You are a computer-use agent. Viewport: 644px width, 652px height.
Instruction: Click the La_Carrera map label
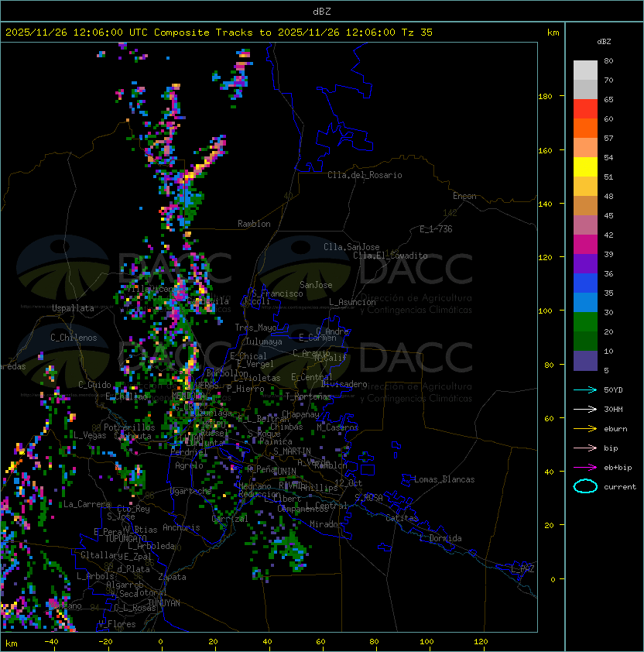pyautogui.click(x=87, y=504)
